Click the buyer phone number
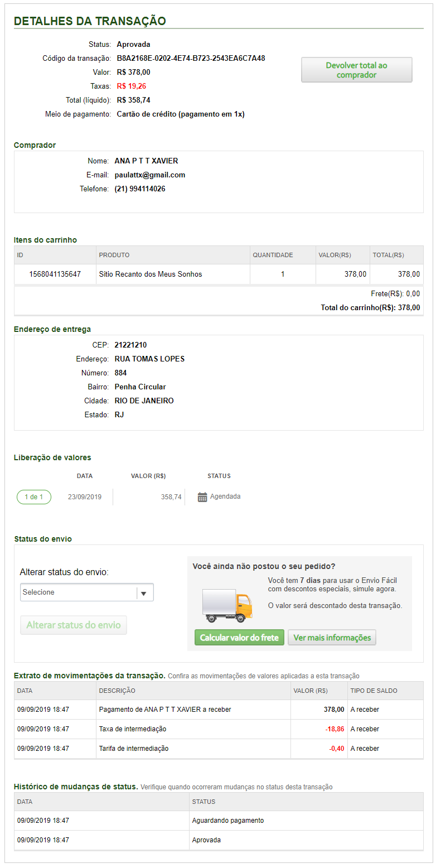436x868 pixels. [140, 189]
